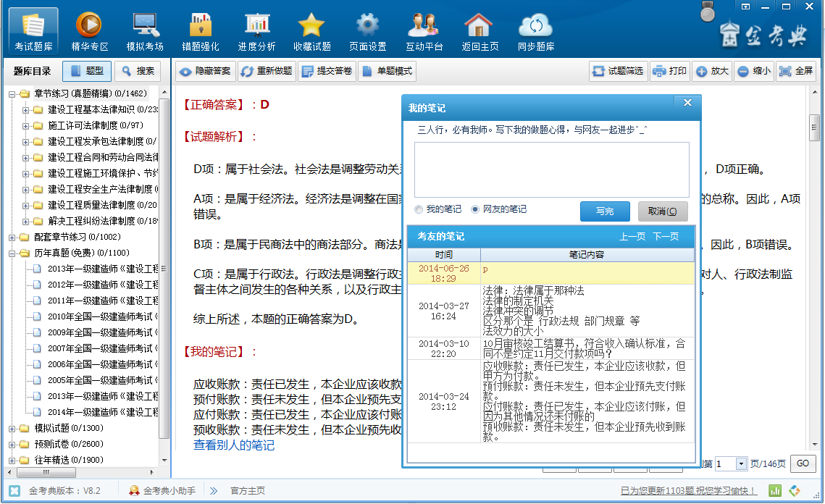Screen dimensions: 825x504
Task: Click the 取消(C) cancel button
Action: pos(663,211)
